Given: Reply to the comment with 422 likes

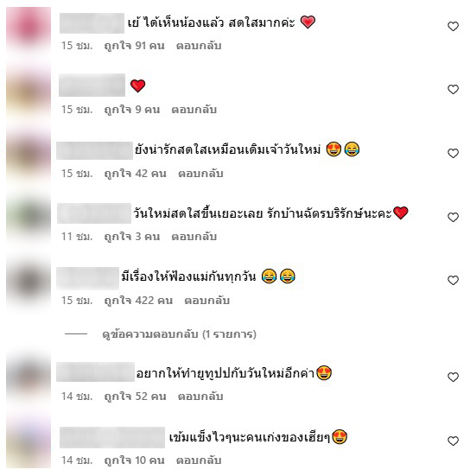Looking at the screenshot, I should (207, 301).
